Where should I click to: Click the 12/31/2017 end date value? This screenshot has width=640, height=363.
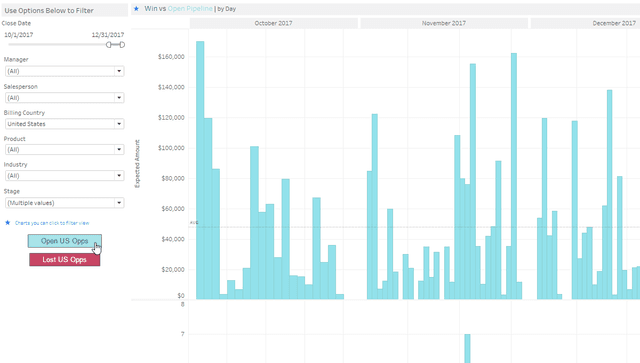pos(108,35)
